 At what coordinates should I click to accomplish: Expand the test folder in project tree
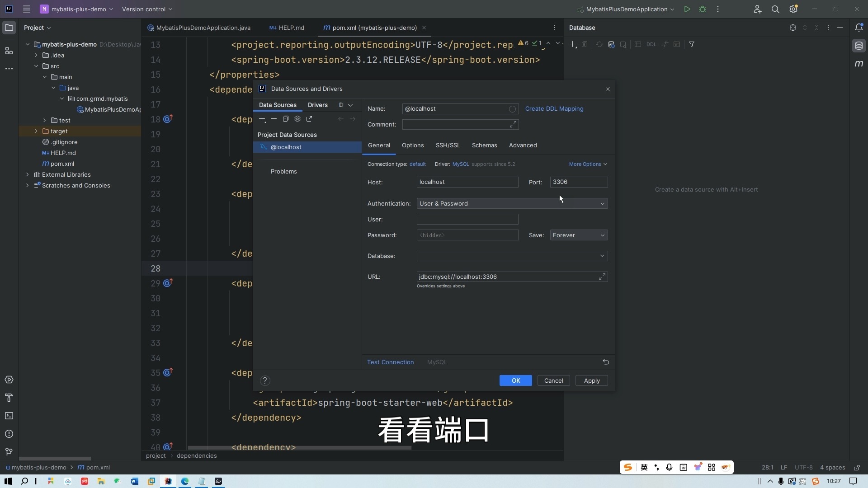coord(45,120)
